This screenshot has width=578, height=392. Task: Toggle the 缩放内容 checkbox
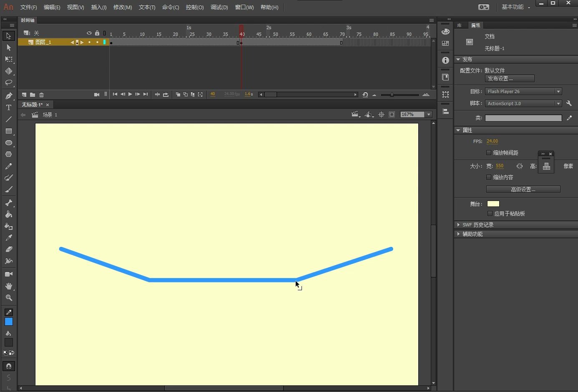point(488,177)
